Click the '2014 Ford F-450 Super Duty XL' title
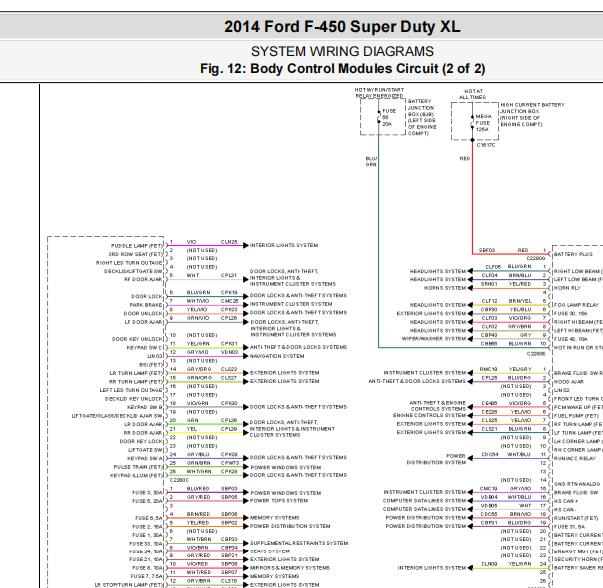Viewport: 603px width, 588px height. [x=342, y=27]
